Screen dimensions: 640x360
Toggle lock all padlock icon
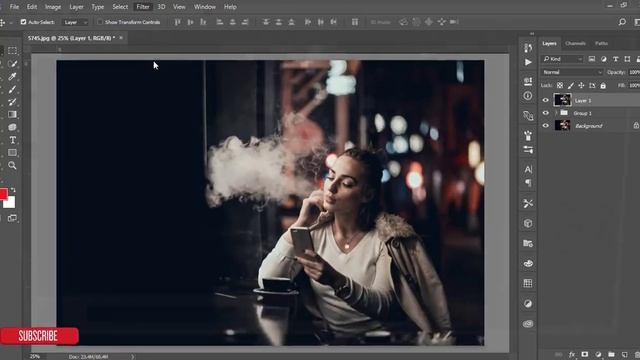603,85
